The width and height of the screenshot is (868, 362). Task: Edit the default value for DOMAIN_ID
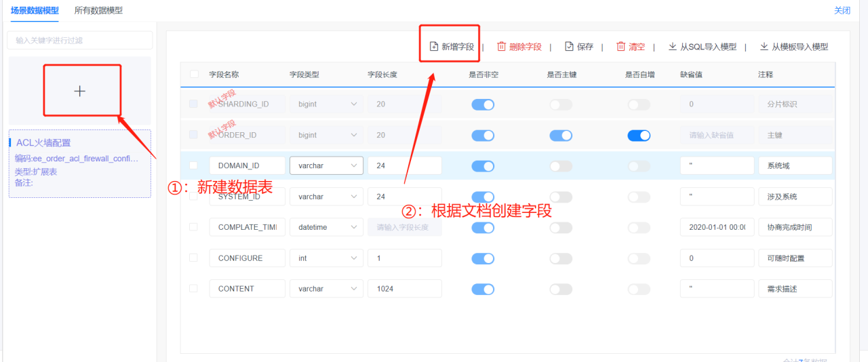(717, 165)
